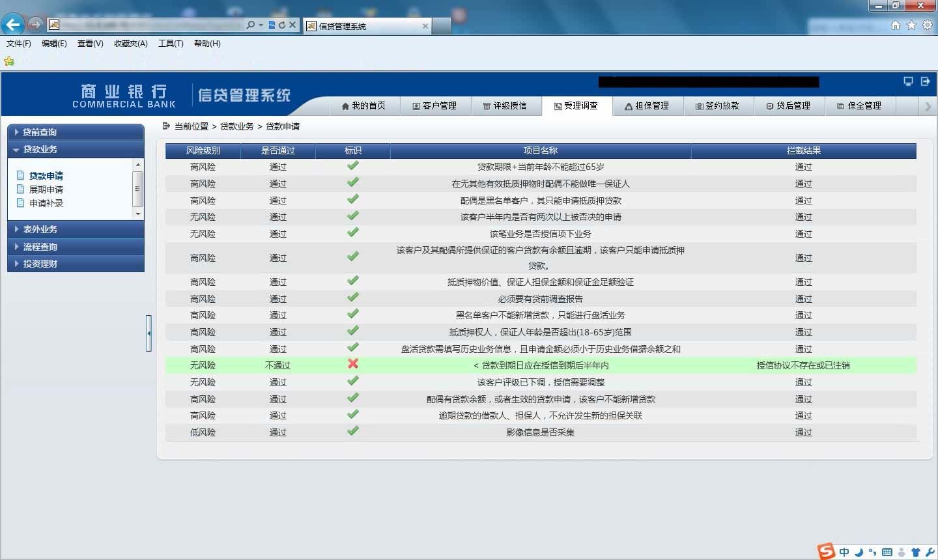Open the soft keyboard icon in the IME bar
Screen dimensions: 938x560
(x=887, y=552)
